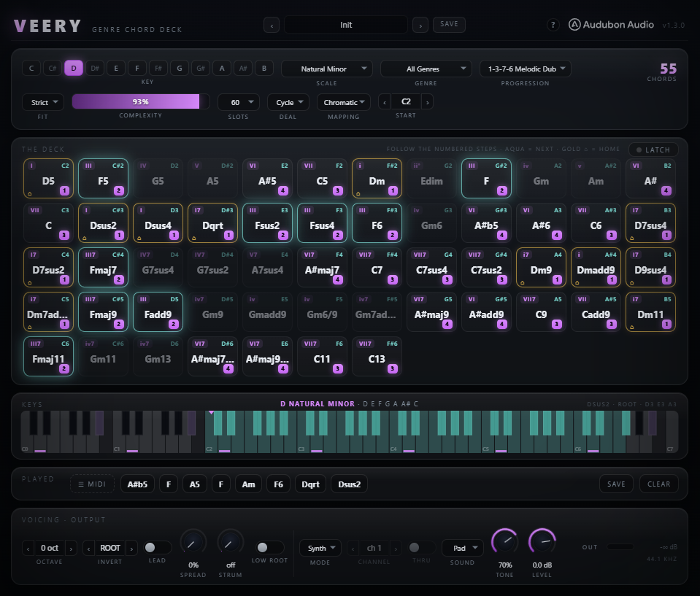Image resolution: width=700 pixels, height=596 pixels.
Task: Increase start note with right arrow
Action: tap(427, 102)
